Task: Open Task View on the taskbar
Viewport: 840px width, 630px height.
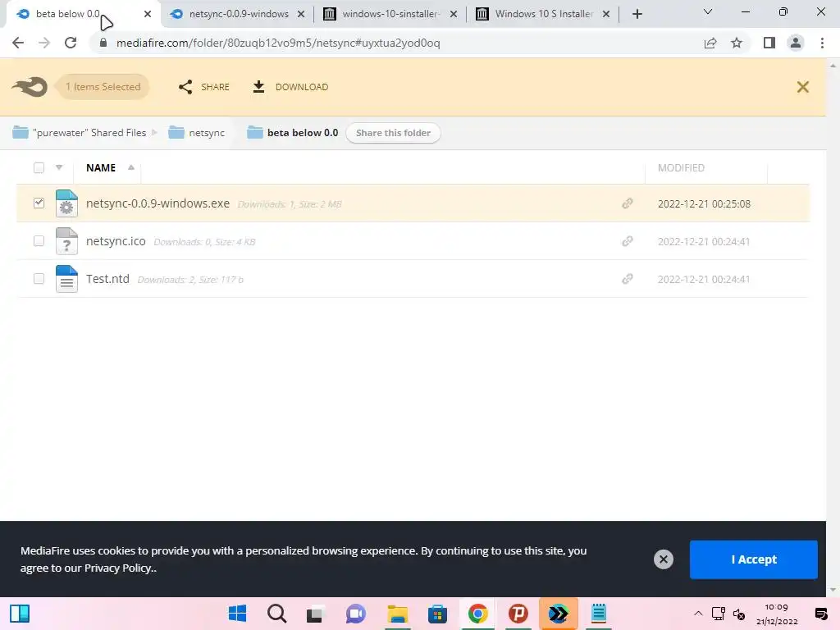Action: point(315,614)
